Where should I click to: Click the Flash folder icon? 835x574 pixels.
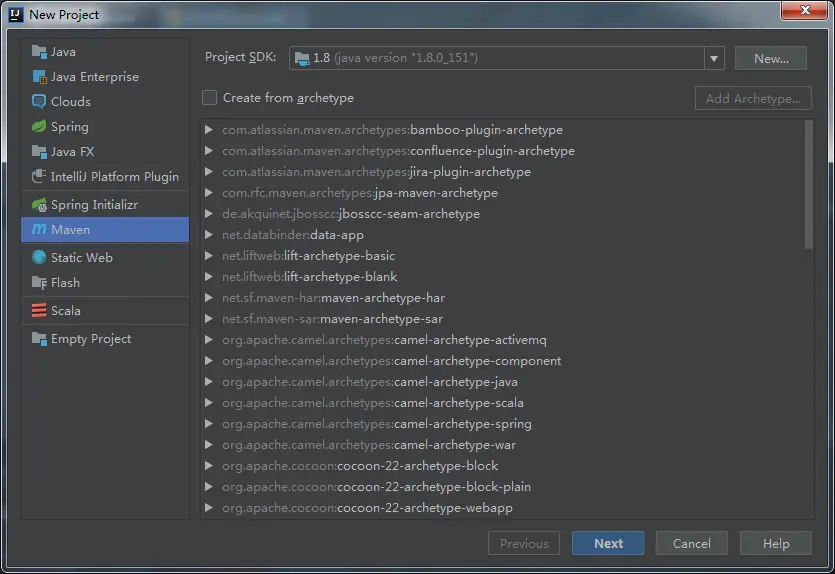pos(39,283)
